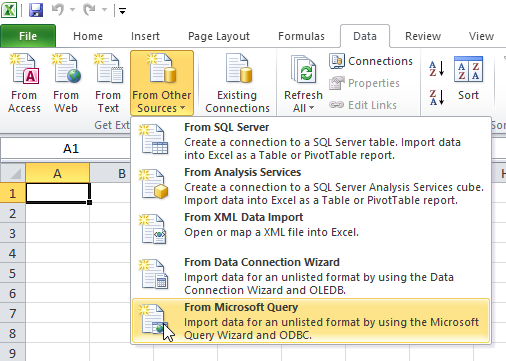Choose From Microsoft Query option

[311, 321]
